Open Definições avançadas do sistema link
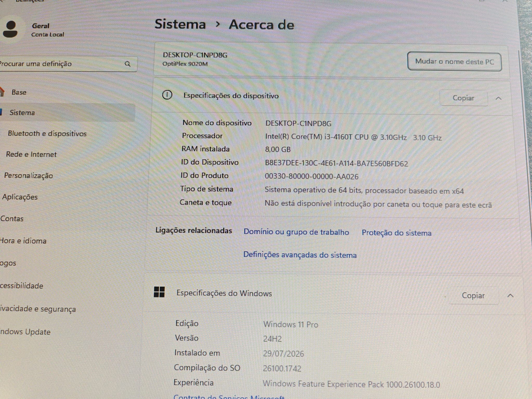This screenshot has height=399, width=532. pyautogui.click(x=300, y=255)
